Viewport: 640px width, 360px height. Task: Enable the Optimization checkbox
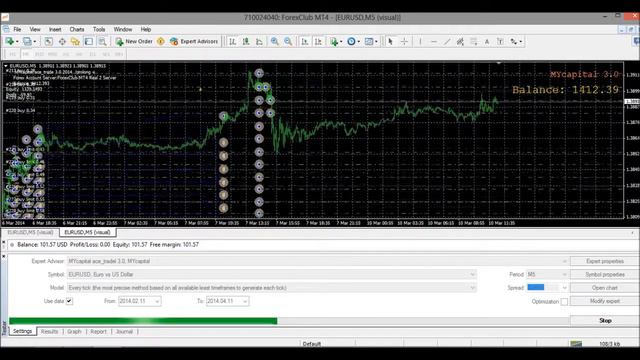564,301
